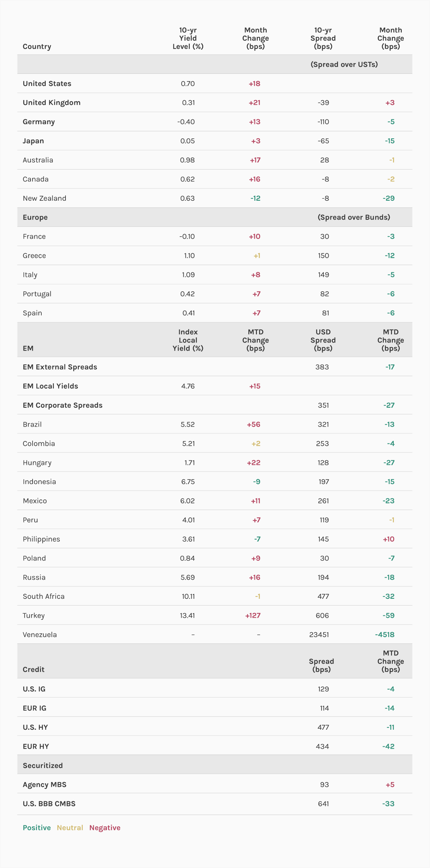Click the Brazil +56 change value
430x868 pixels.
pos(253,424)
